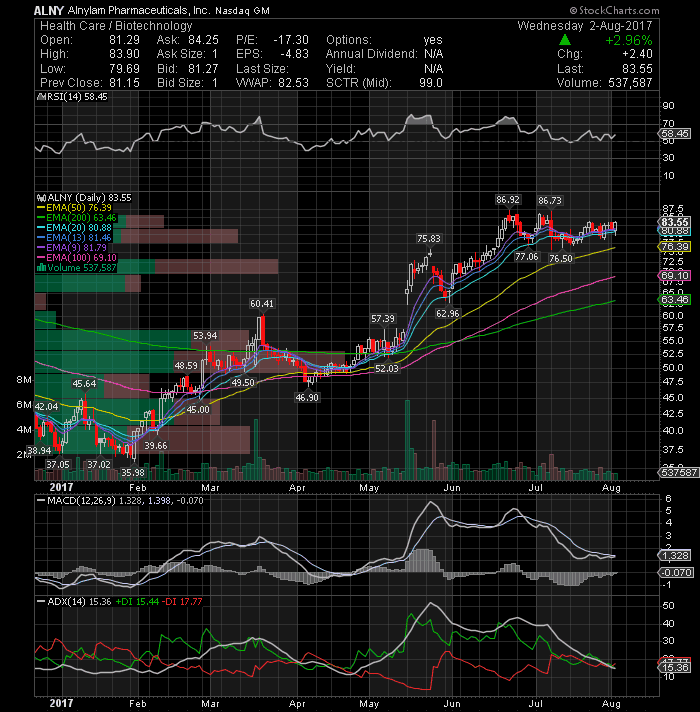This screenshot has height=712, width=700.
Task: Click the +DI 15.44 green label
Action: (137, 601)
